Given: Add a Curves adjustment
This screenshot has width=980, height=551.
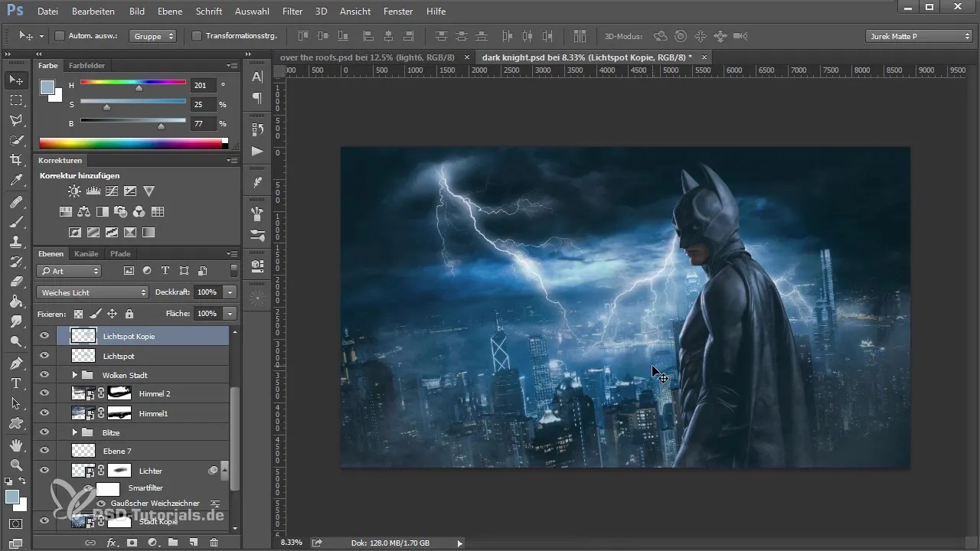Looking at the screenshot, I should [112, 191].
